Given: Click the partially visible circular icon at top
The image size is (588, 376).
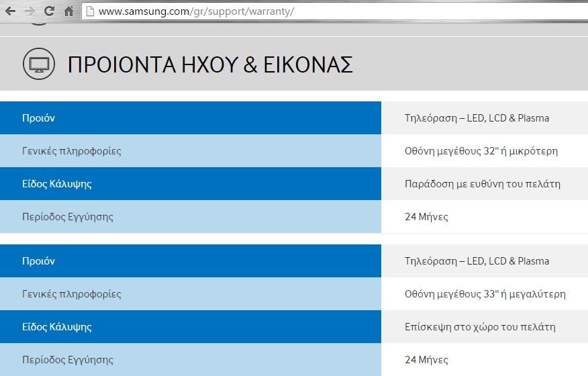Looking at the screenshot, I should 39,23.
